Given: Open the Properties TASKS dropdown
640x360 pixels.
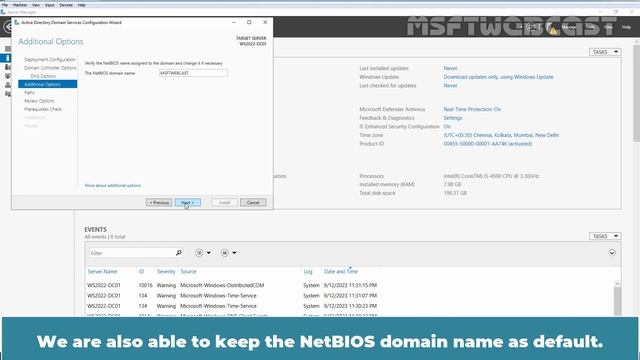Looking at the screenshot, I should 605,52.
